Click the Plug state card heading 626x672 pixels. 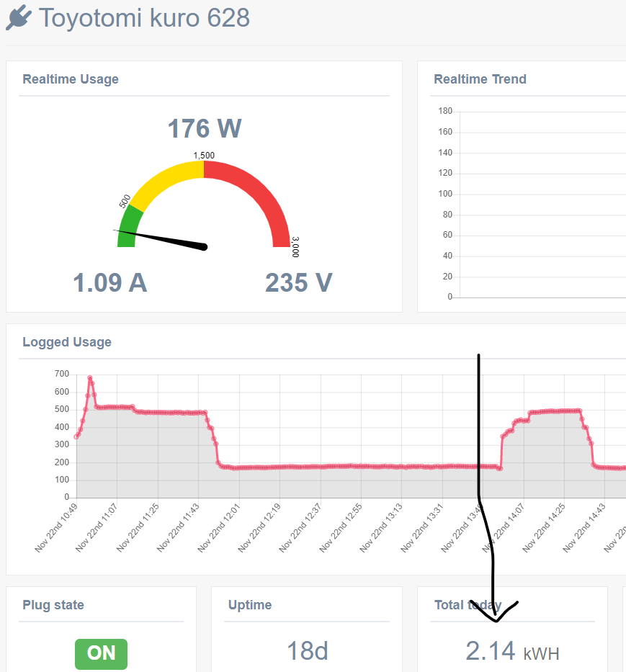53,605
